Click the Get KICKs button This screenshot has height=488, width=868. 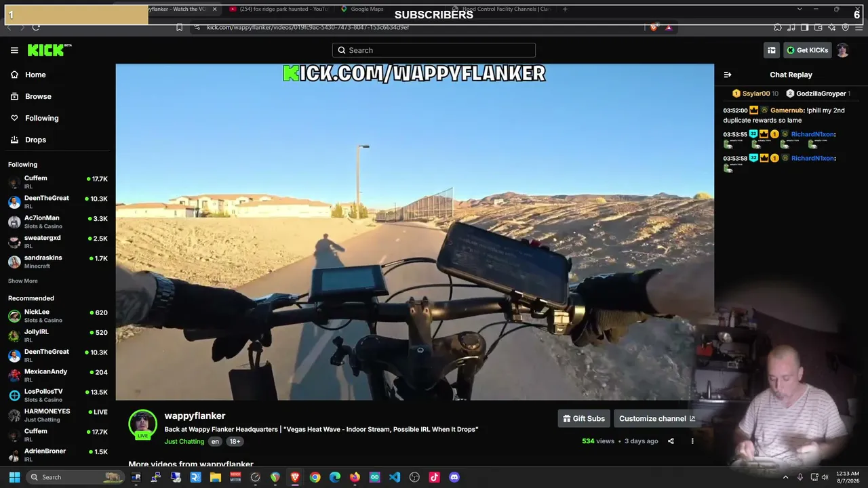pyautogui.click(x=807, y=50)
